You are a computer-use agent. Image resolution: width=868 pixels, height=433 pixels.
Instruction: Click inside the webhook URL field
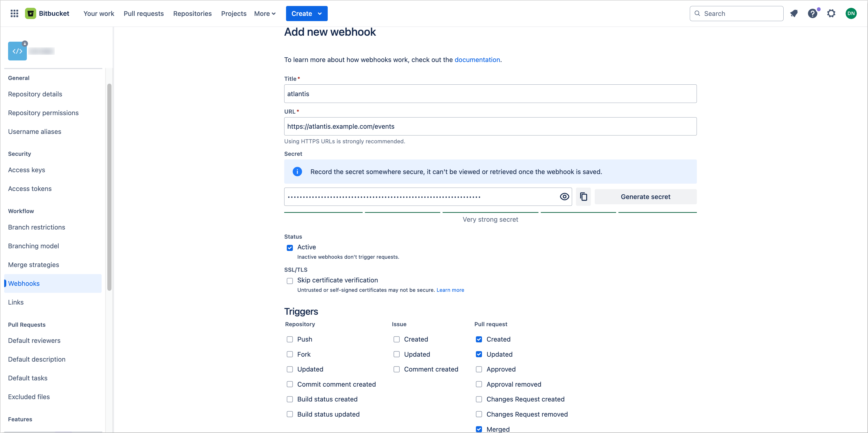point(490,126)
